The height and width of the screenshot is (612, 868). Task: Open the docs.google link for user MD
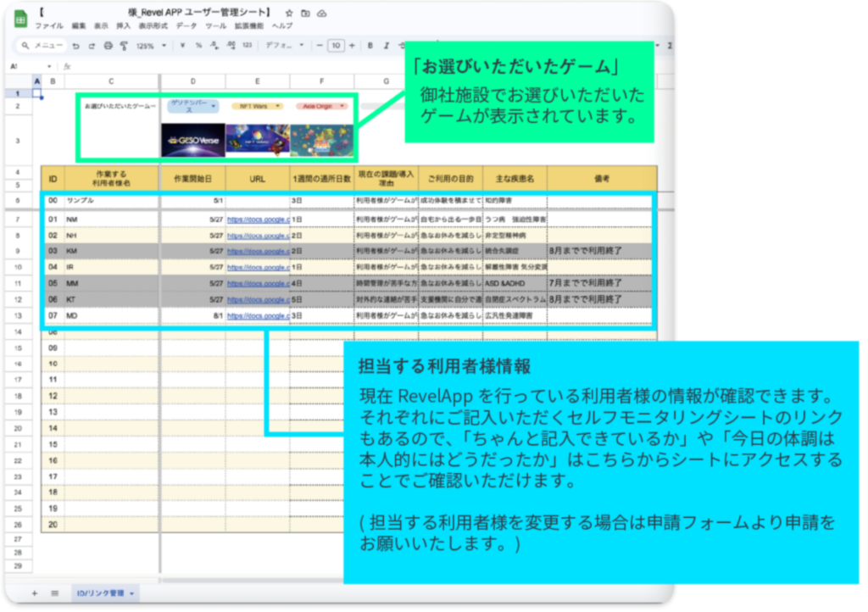[258, 315]
